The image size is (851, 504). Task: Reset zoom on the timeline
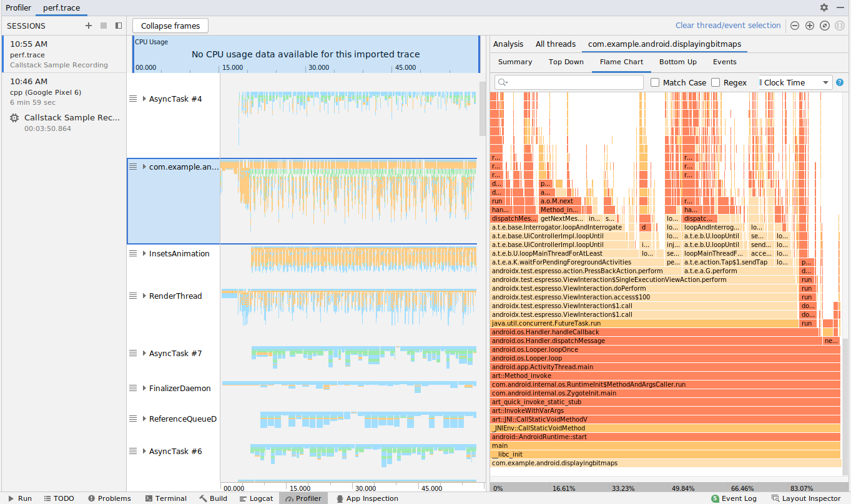point(825,26)
